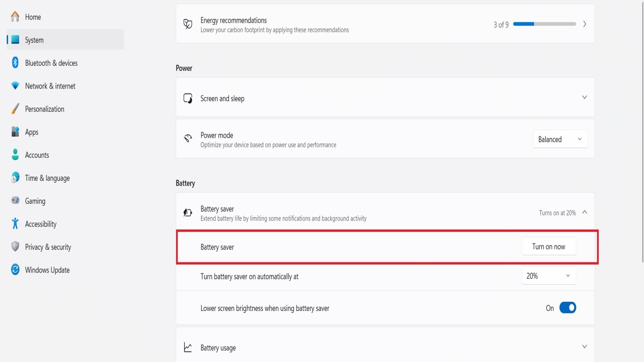Click the Privacy & security shield icon

15,247
